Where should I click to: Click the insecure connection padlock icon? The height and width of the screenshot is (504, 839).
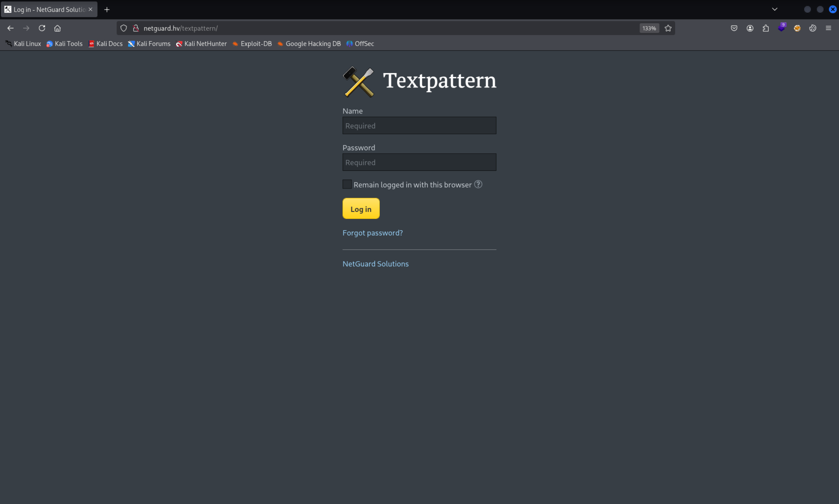click(x=136, y=28)
